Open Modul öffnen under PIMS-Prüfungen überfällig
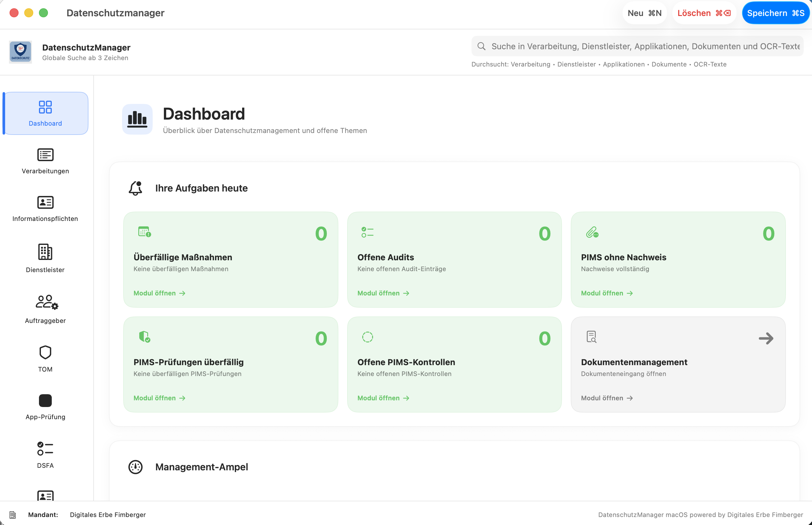The image size is (812, 525). [159, 398]
